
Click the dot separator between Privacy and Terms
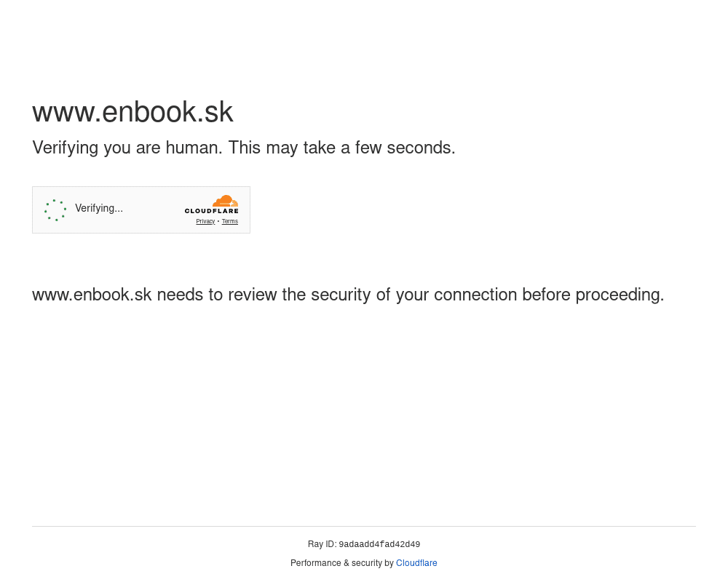coord(218,222)
